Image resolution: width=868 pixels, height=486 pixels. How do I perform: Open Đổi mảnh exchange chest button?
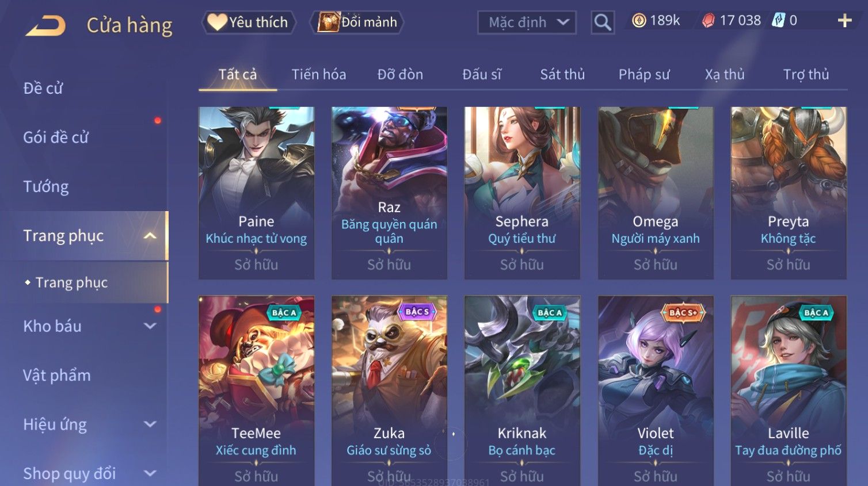[357, 22]
